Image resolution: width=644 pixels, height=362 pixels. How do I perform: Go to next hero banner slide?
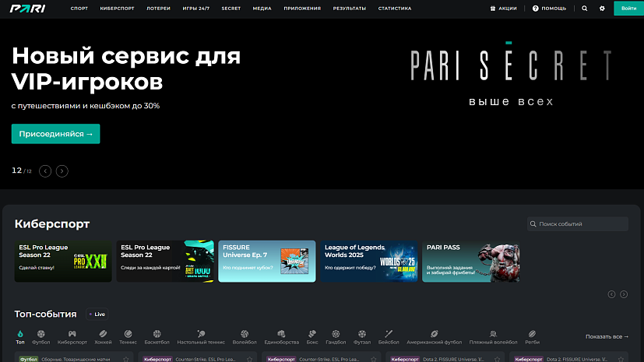point(62,170)
